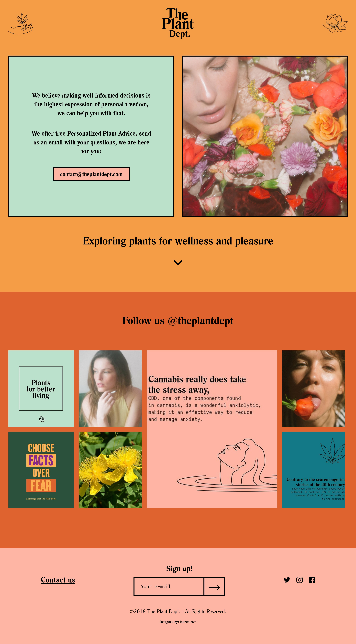
Task: Open the Cannabis stress away post
Action: [x=212, y=429]
